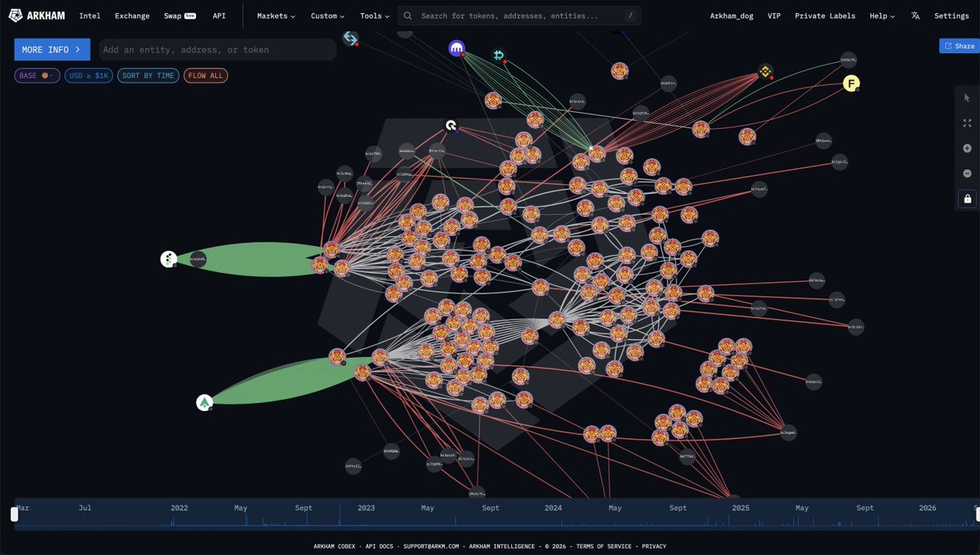Select the teal bitcoin-style entity node
The height and width of the screenshot is (555, 980).
pyautogui.click(x=498, y=56)
